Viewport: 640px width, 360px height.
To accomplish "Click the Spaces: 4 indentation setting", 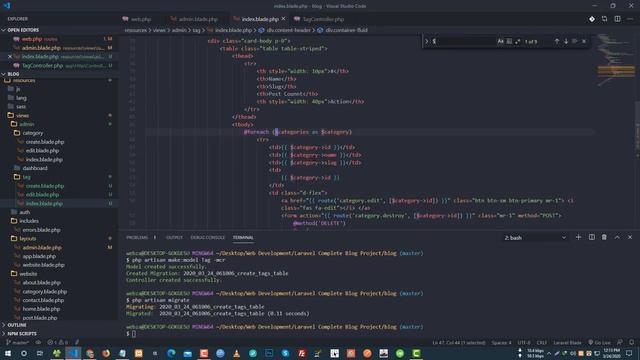I will [x=501, y=342].
